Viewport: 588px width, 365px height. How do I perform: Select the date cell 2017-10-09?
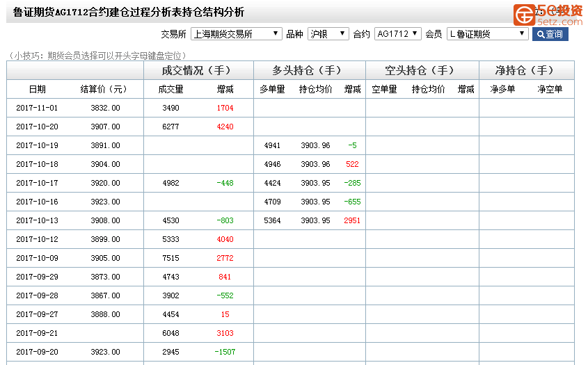[x=37, y=258]
